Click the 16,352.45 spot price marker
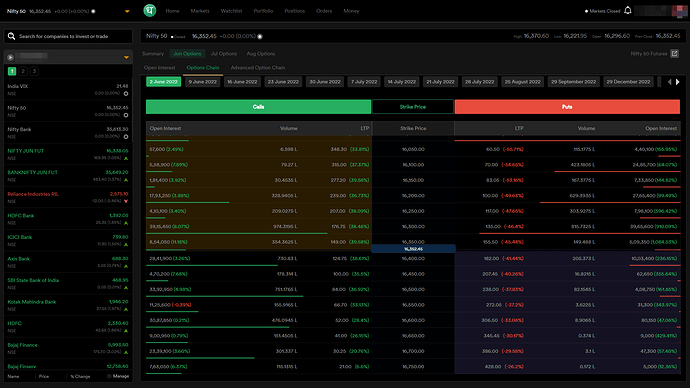This screenshot has width=690, height=388. [x=413, y=249]
